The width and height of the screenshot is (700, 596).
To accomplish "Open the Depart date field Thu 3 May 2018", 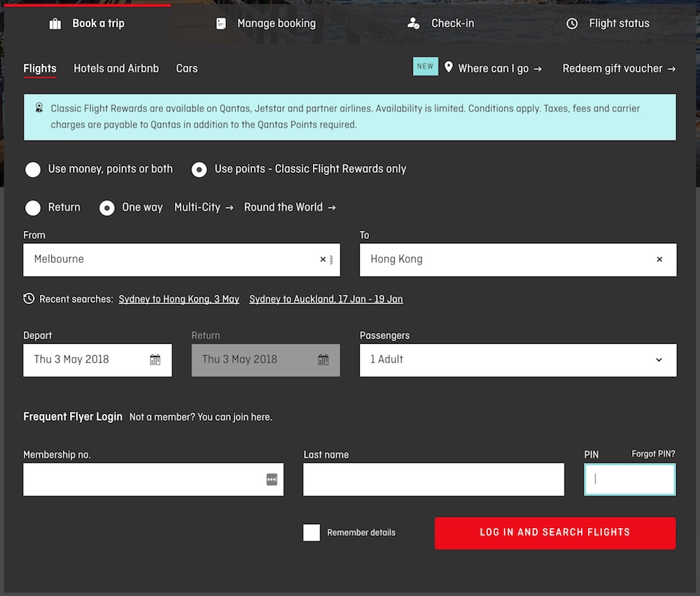I will (97, 360).
